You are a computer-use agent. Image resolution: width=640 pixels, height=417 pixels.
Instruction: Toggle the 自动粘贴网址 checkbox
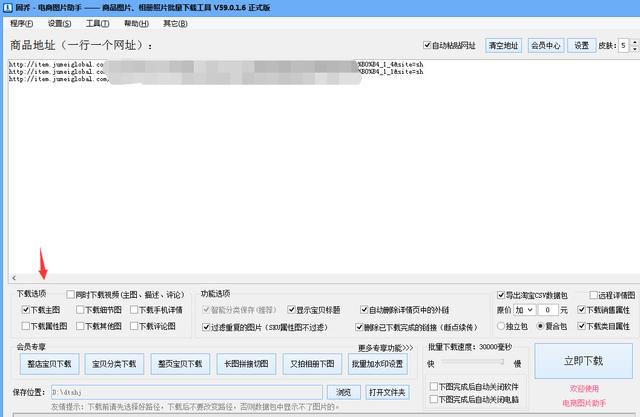[x=428, y=46]
